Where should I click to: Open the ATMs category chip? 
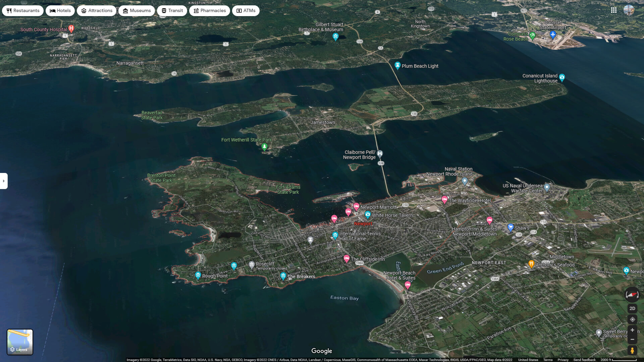(x=245, y=10)
